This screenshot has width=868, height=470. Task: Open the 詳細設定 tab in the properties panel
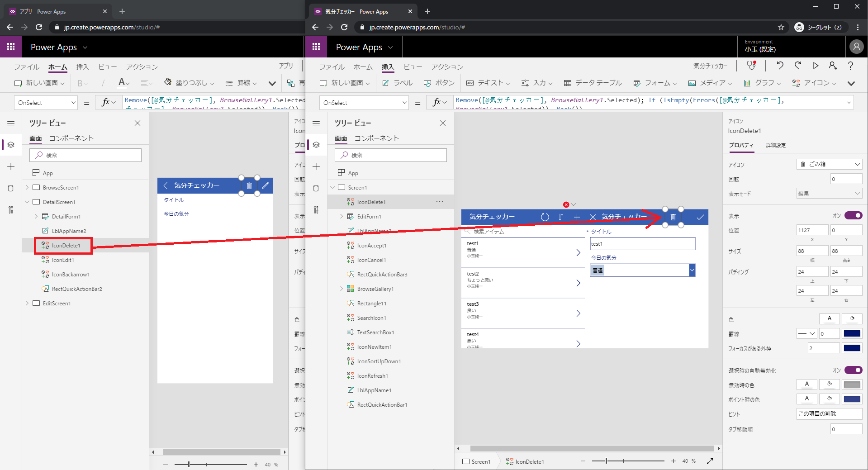[776, 145]
